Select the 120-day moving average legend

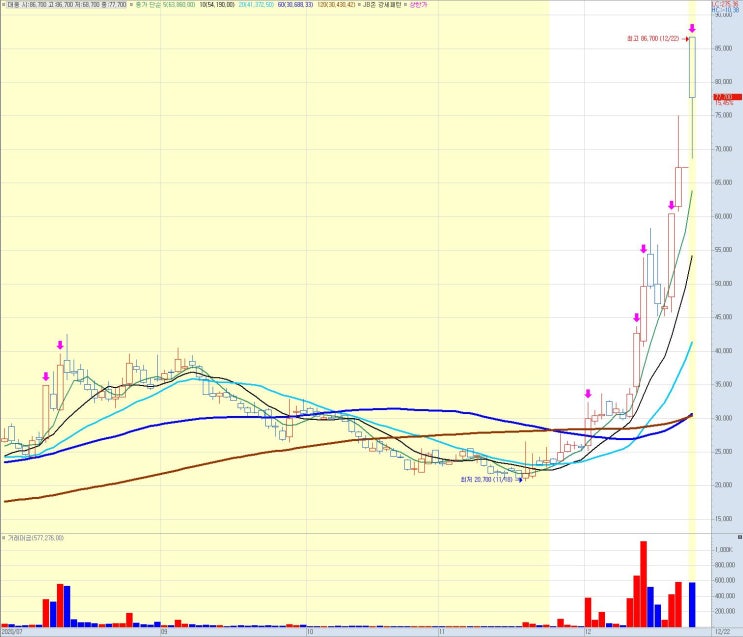(x=336, y=4)
